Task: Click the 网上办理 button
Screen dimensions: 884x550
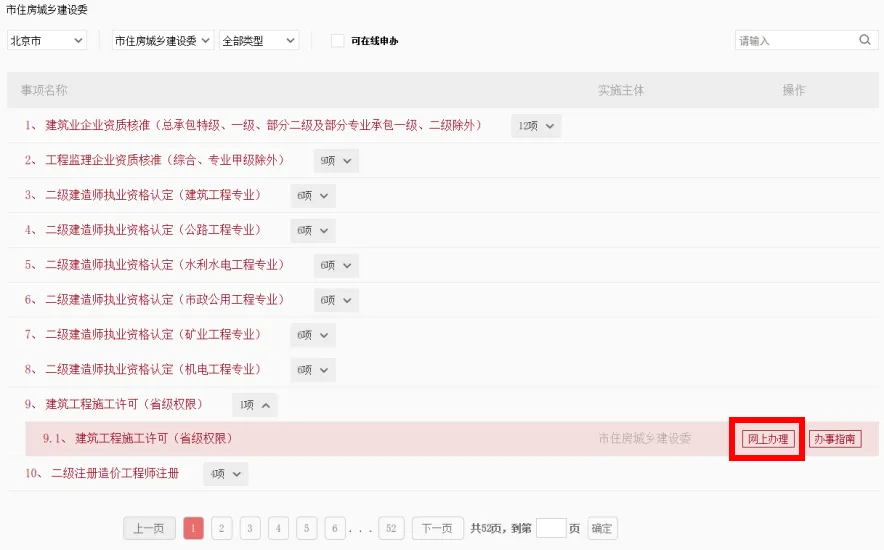Action: coord(768,439)
